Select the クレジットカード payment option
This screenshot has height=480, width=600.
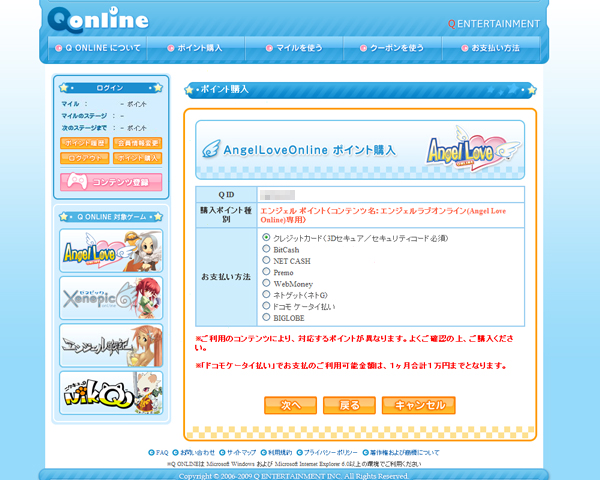(266, 237)
